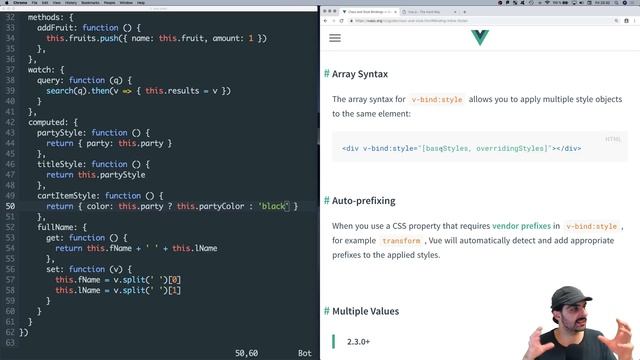Image resolution: width=640 pixels, height=360 pixels.
Task: Click the browser forward arrow
Action: pyautogui.click(x=333, y=21)
